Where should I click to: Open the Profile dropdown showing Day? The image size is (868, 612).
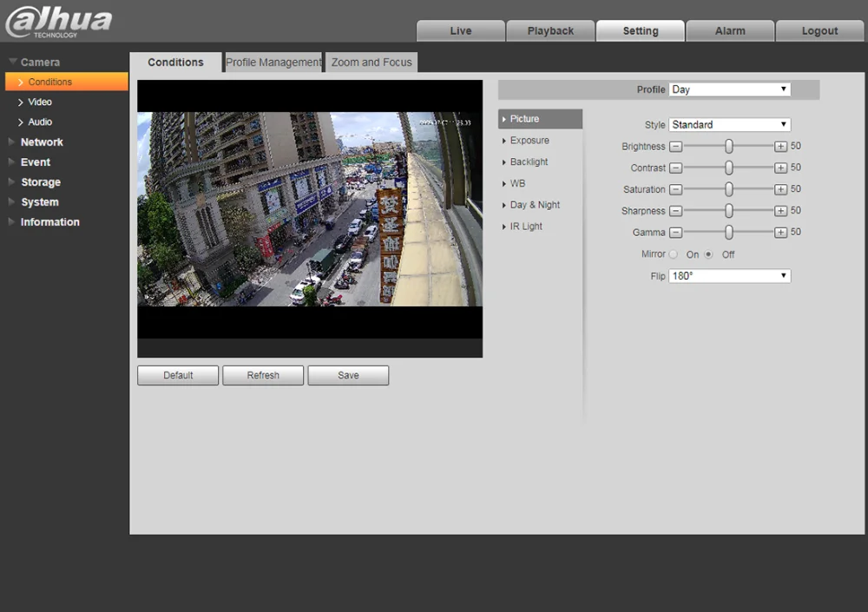click(729, 89)
